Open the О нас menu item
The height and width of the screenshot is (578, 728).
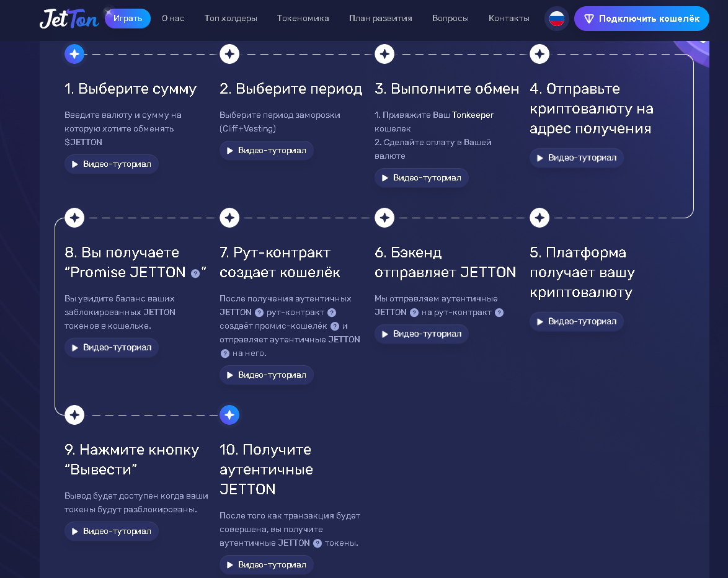pos(173,19)
